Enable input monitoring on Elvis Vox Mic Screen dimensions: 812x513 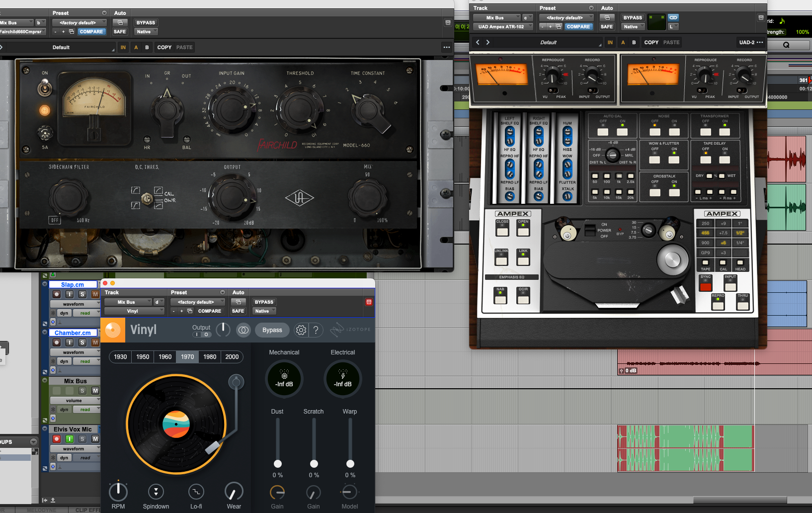[70, 439]
